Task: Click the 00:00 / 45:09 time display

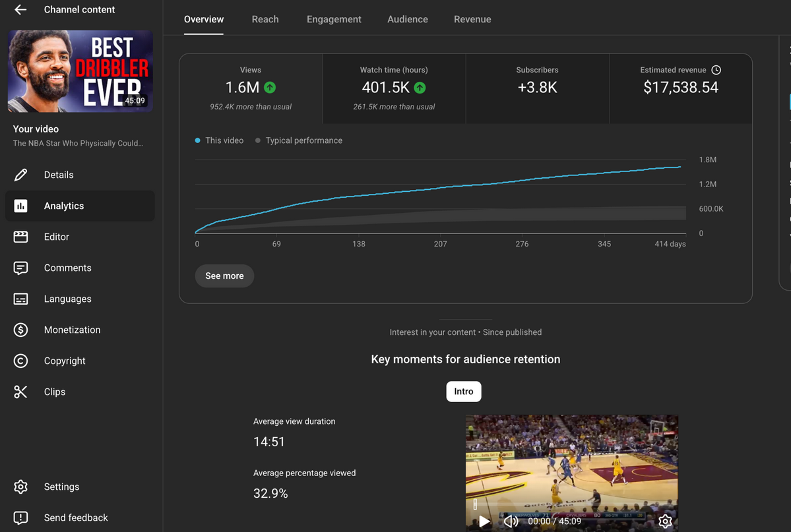Action: (x=554, y=521)
